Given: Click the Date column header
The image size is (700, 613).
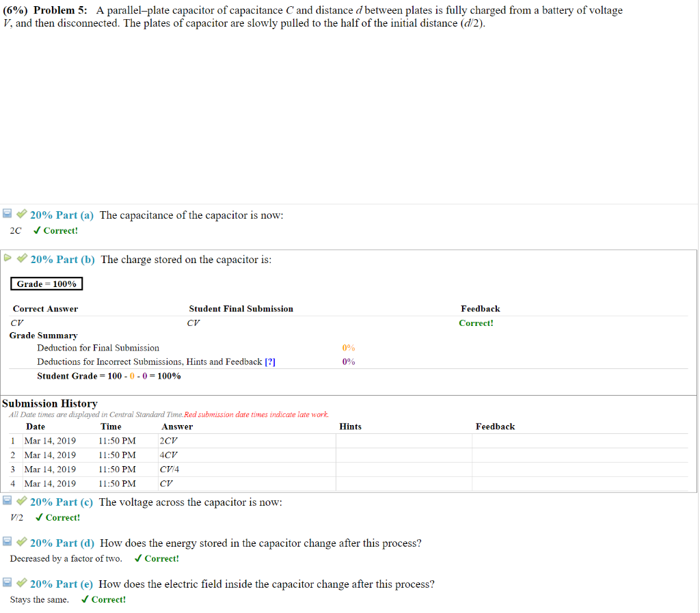Looking at the screenshot, I should click(x=36, y=426).
